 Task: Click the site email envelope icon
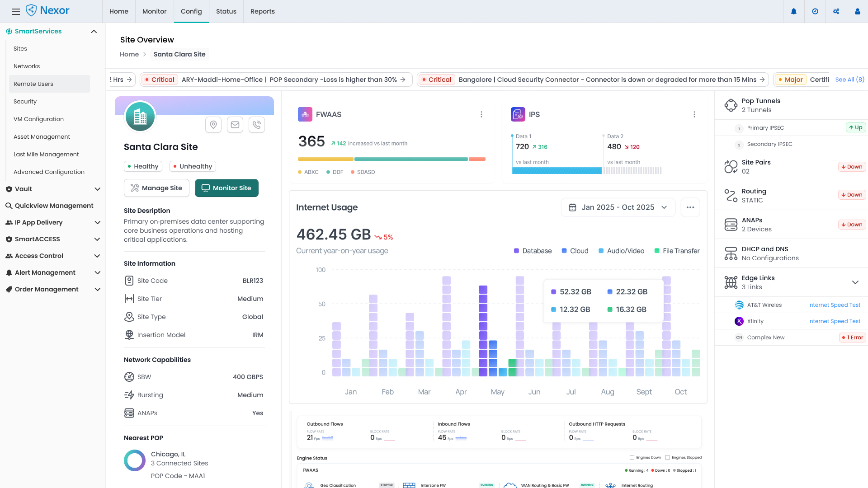[x=235, y=125]
